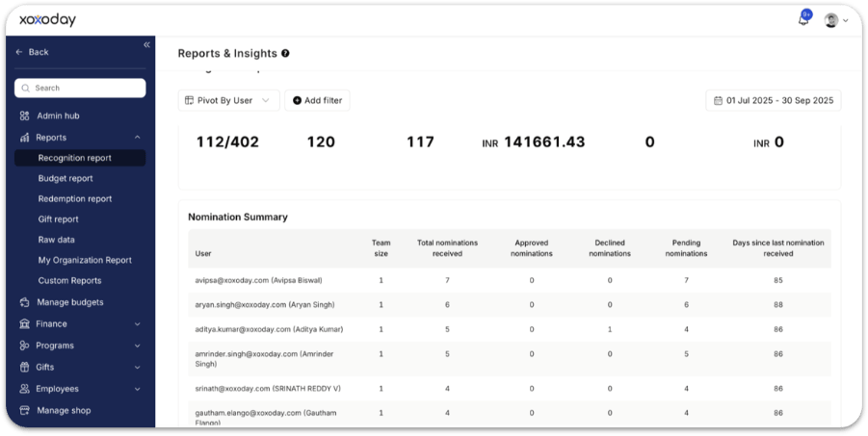This screenshot has width=868, height=436.
Task: Select the 112/402 metric value
Action: coord(227,142)
